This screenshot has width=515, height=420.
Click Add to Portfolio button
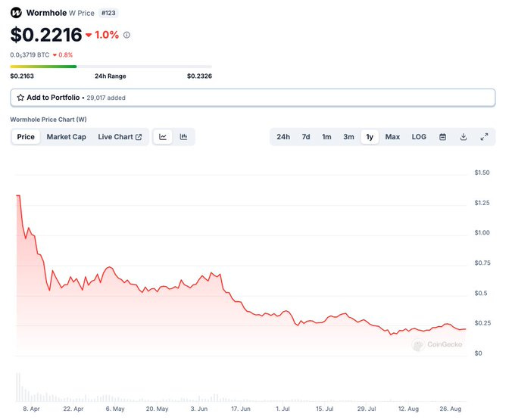[252, 98]
